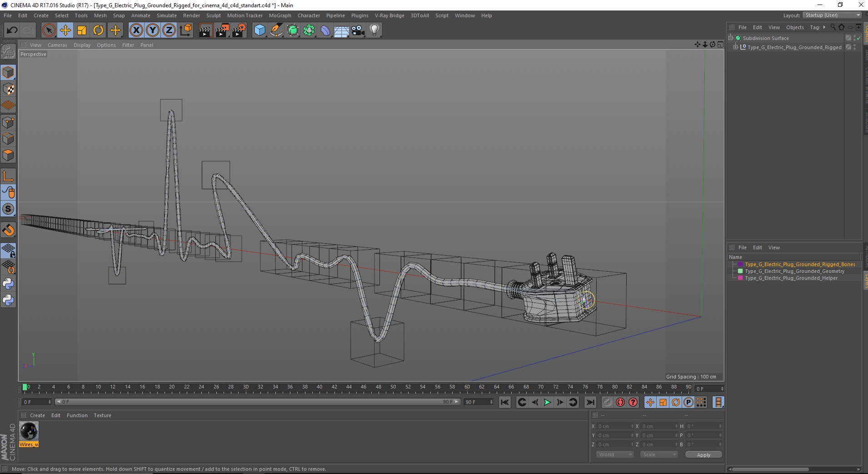Click Record Active Objects button
This screenshot has height=474, width=868.
tap(608, 402)
